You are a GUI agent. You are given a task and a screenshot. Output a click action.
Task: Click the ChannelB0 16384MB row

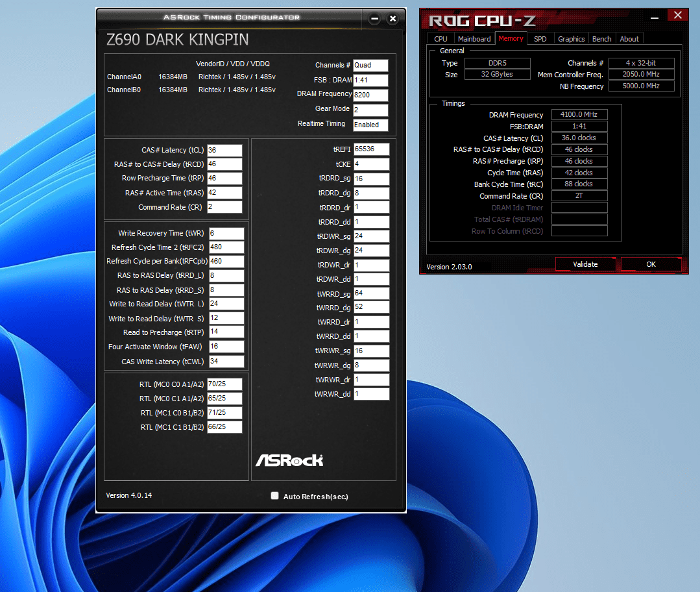[191, 90]
